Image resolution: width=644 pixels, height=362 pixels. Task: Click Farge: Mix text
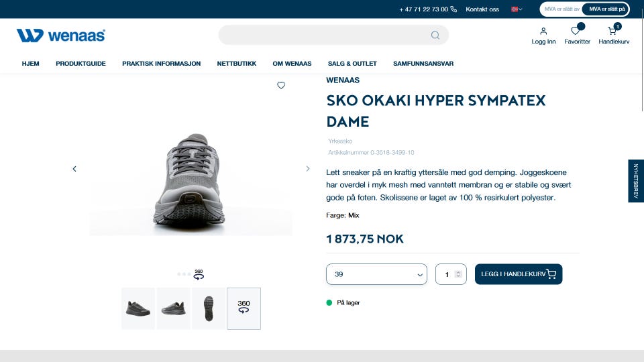(343, 215)
